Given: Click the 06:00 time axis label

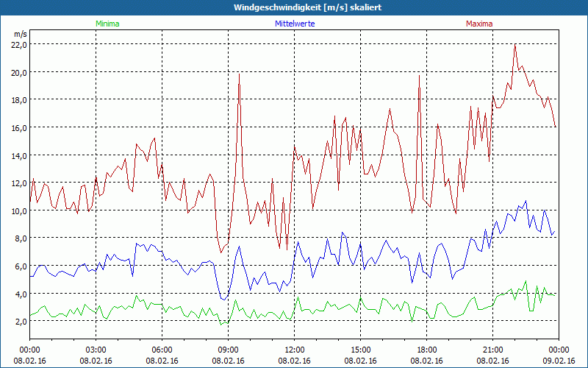Looking at the screenshot, I should 162,350.
